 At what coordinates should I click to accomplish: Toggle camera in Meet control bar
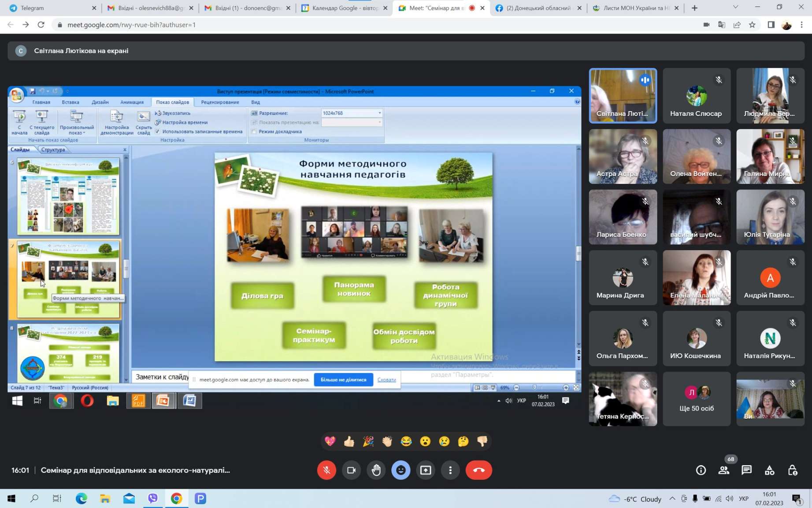tap(351, 470)
